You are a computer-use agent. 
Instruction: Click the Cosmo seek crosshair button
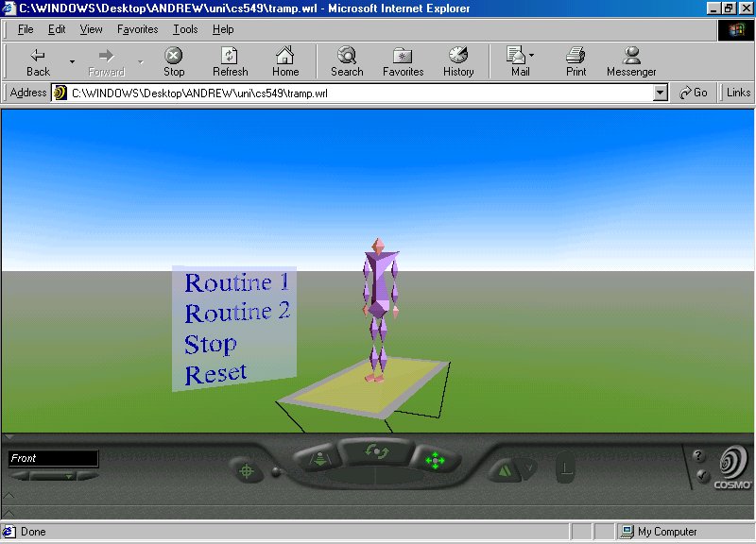pos(247,470)
